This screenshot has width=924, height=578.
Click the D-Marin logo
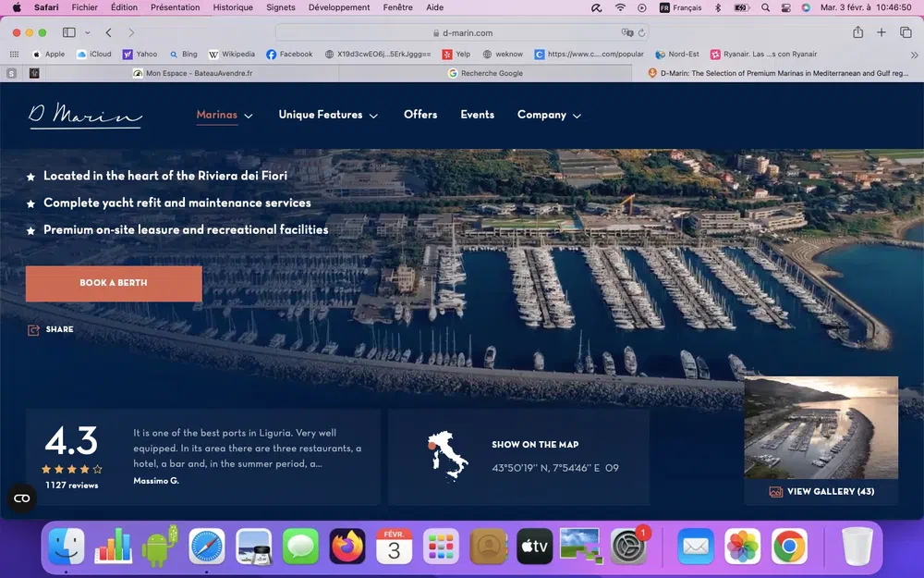pyautogui.click(x=85, y=116)
